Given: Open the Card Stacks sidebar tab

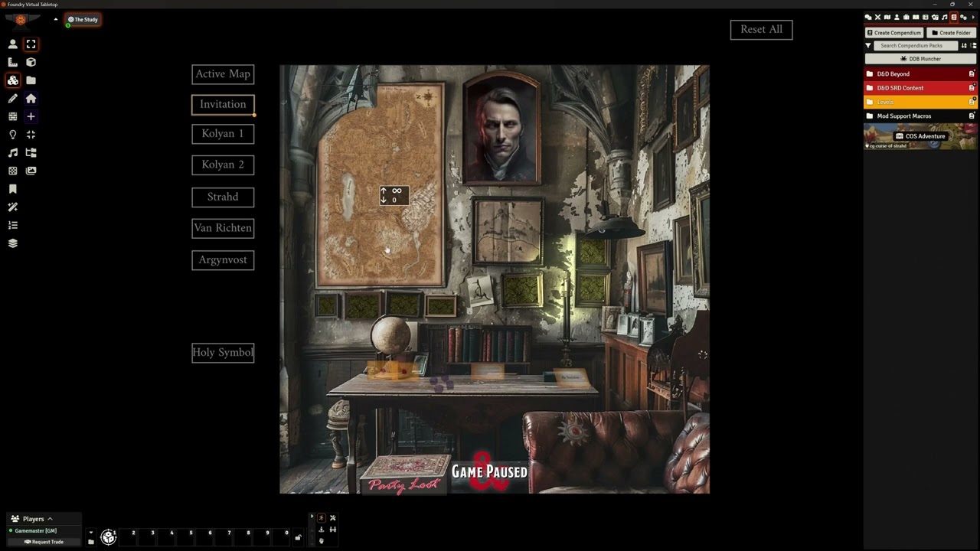Looking at the screenshot, I should coord(935,18).
